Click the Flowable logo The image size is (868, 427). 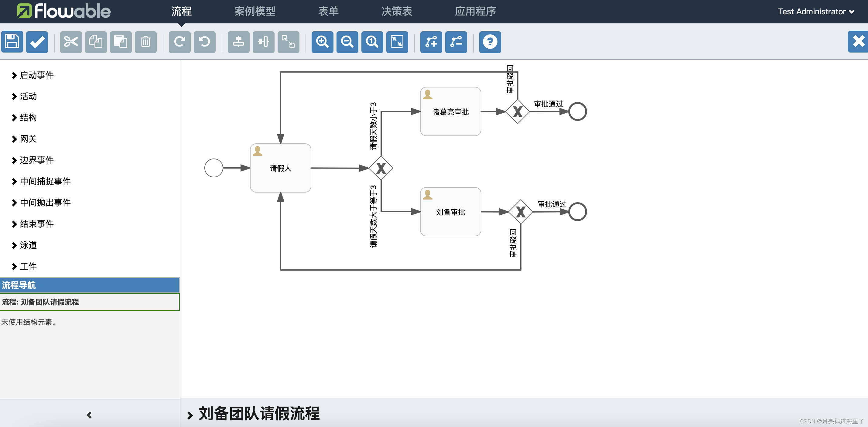[64, 11]
